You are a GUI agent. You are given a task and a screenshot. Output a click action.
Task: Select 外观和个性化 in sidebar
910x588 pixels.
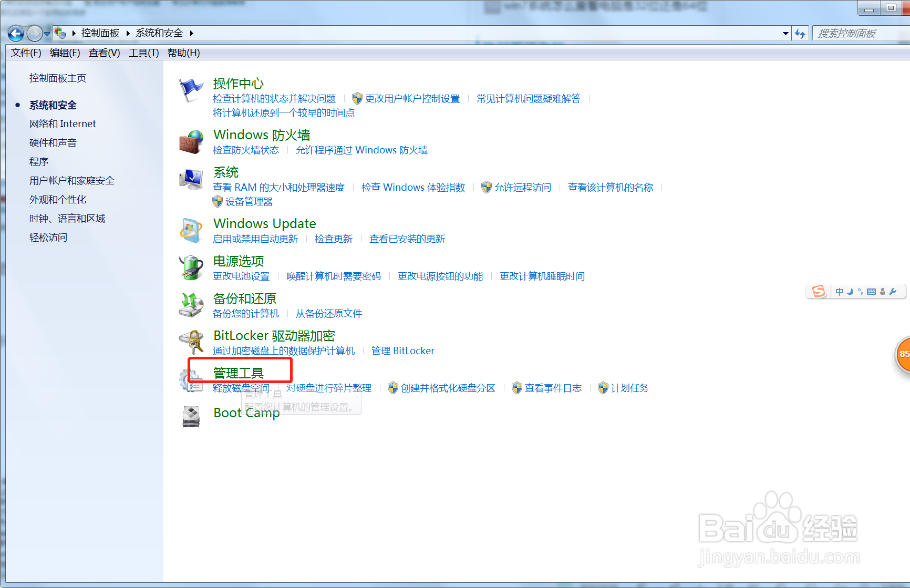(x=58, y=200)
